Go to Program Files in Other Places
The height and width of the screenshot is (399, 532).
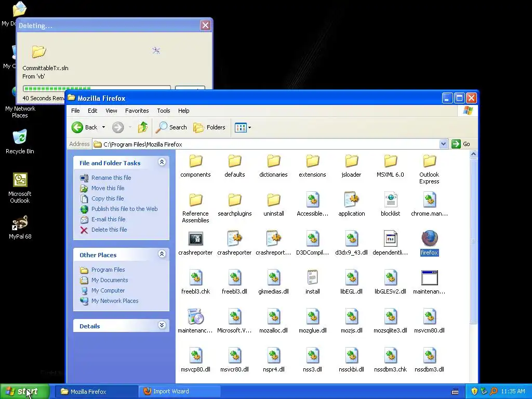(108, 270)
